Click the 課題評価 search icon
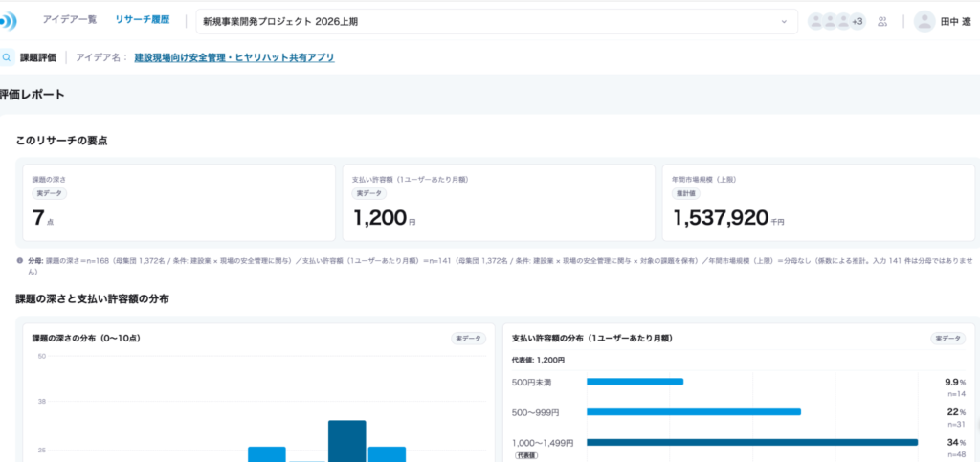 (7, 57)
